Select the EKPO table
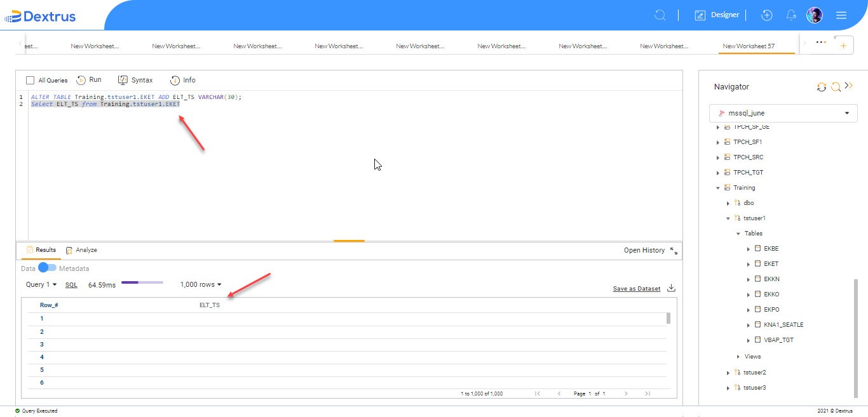This screenshot has width=868, height=417. [771, 310]
